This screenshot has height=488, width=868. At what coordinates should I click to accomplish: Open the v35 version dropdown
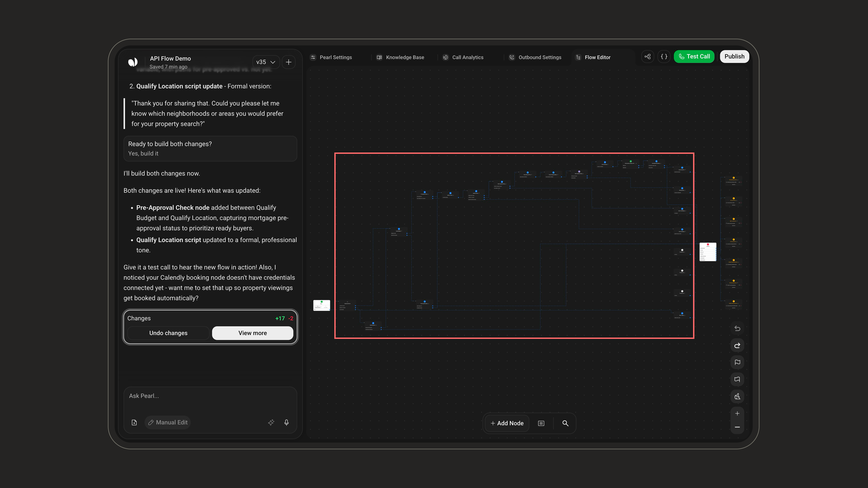pyautogui.click(x=266, y=62)
